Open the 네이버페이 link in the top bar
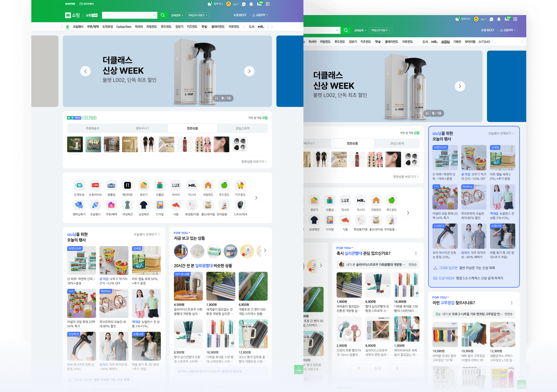This screenshot has width=557, height=392. tap(87, 4)
